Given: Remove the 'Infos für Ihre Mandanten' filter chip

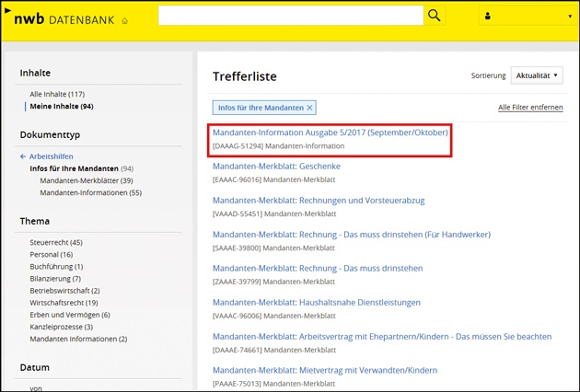Looking at the screenshot, I should coord(310,108).
